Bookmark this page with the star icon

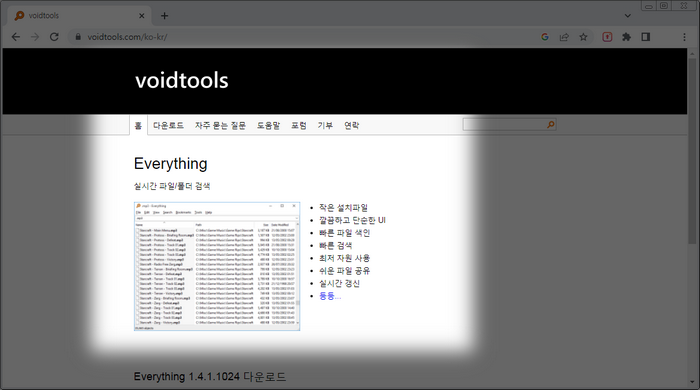coord(583,37)
